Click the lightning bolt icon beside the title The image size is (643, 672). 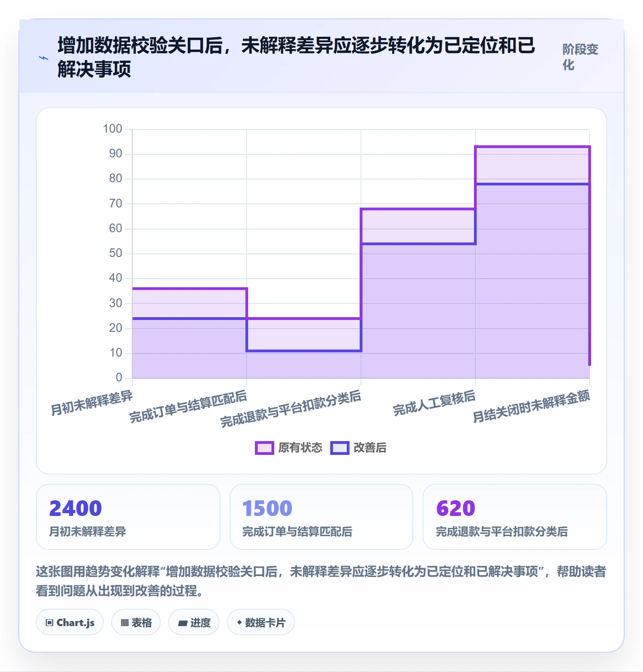pyautogui.click(x=43, y=58)
